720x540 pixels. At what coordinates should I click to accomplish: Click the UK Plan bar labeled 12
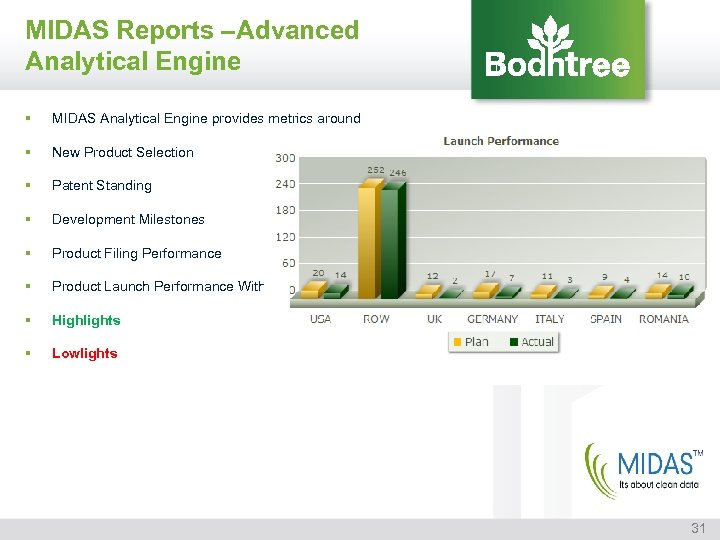pos(428,292)
